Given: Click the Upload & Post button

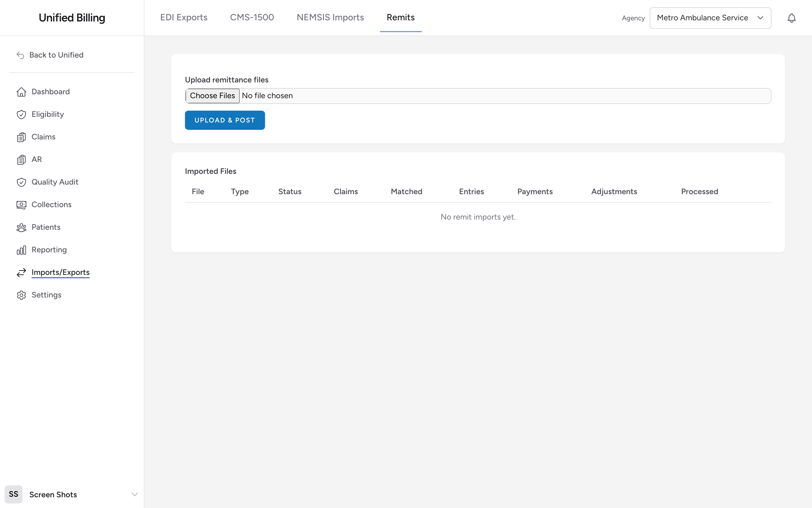Looking at the screenshot, I should [225, 120].
